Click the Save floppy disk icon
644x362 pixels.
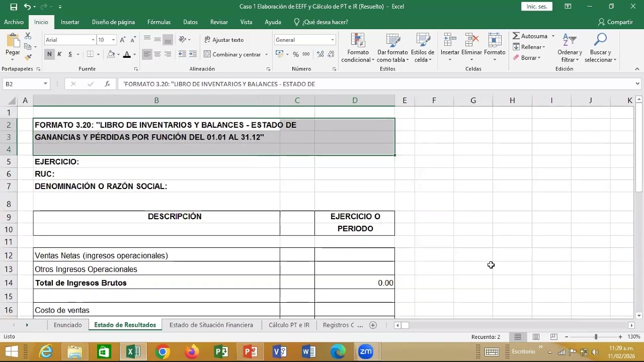(14, 7)
